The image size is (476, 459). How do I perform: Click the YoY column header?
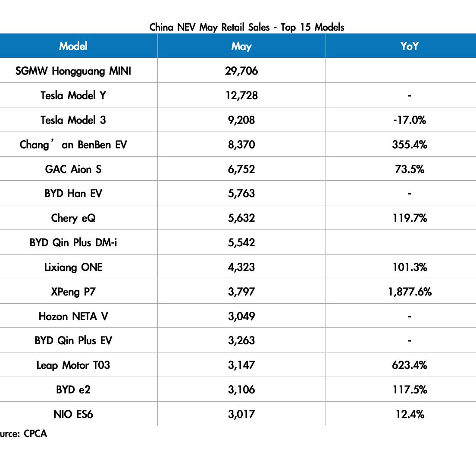pyautogui.click(x=410, y=46)
